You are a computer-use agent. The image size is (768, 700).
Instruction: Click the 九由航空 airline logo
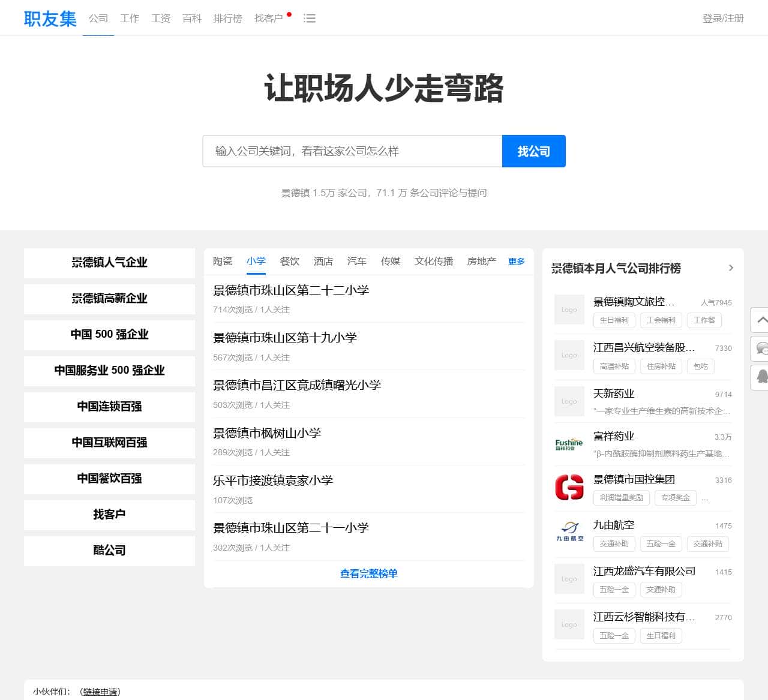[x=569, y=531]
